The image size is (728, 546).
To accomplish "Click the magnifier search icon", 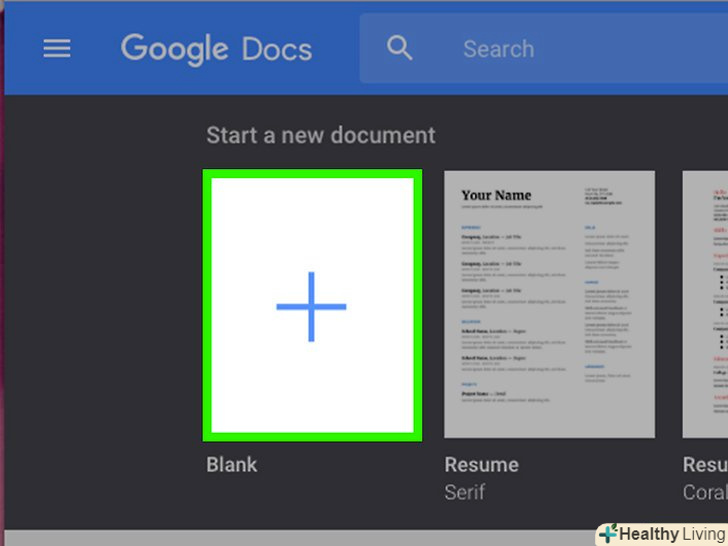I will [399, 48].
